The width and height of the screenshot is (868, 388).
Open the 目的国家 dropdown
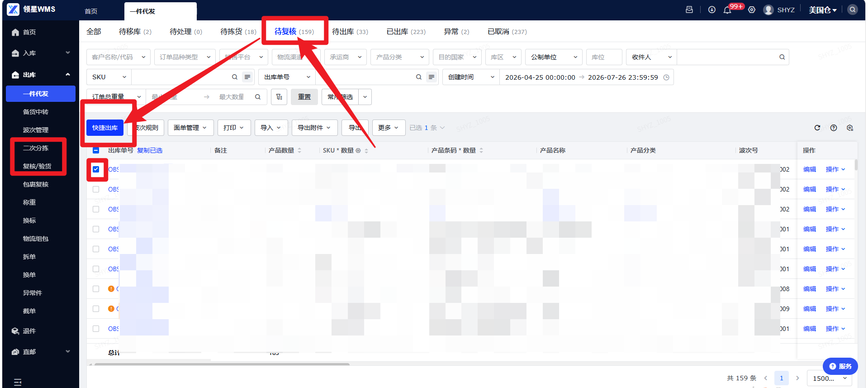click(457, 57)
